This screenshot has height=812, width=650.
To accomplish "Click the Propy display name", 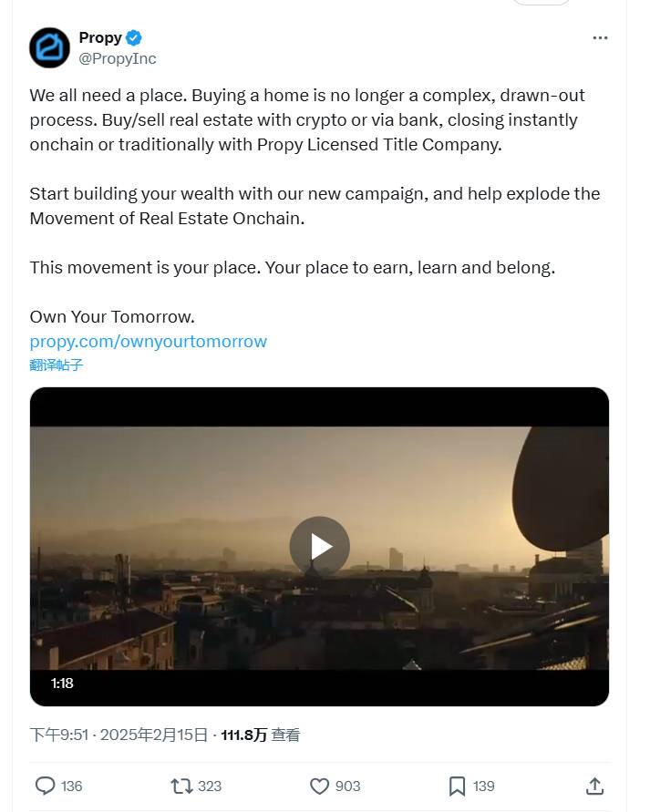I will tap(100, 37).
